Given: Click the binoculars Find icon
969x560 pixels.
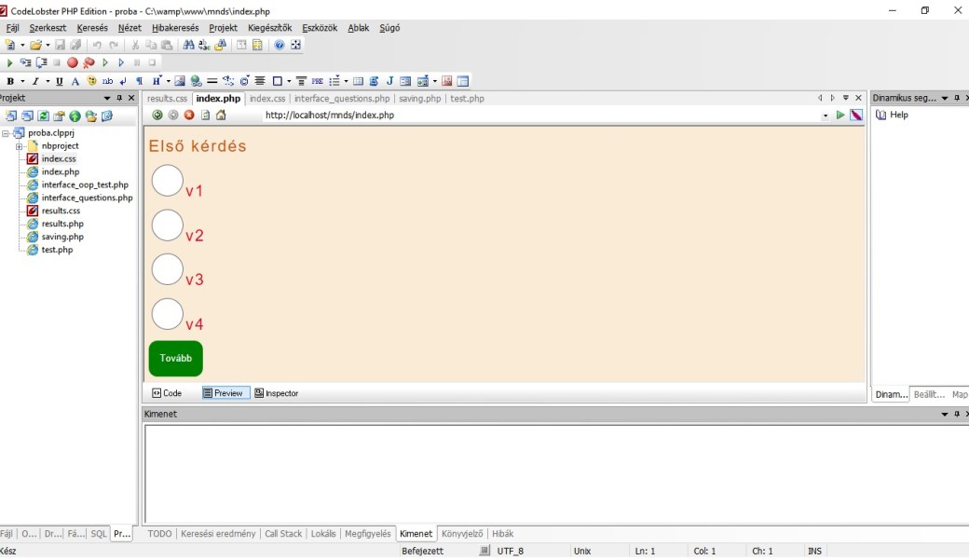Looking at the screenshot, I should (189, 45).
